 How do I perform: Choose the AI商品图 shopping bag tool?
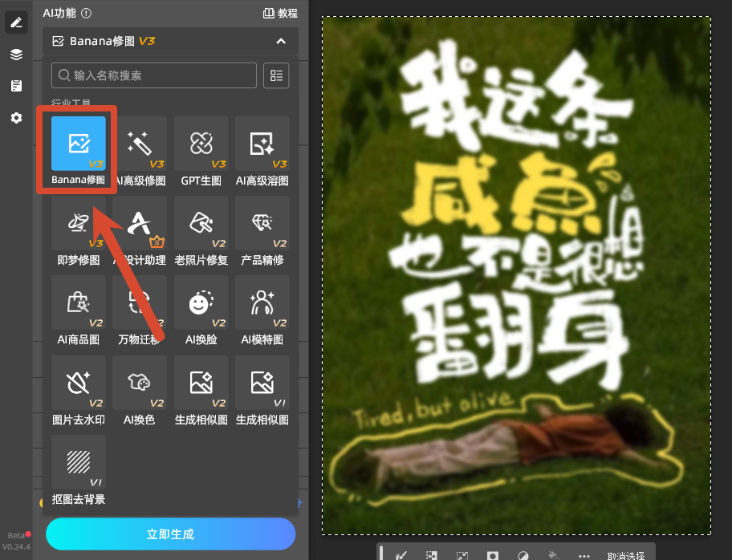(x=79, y=302)
